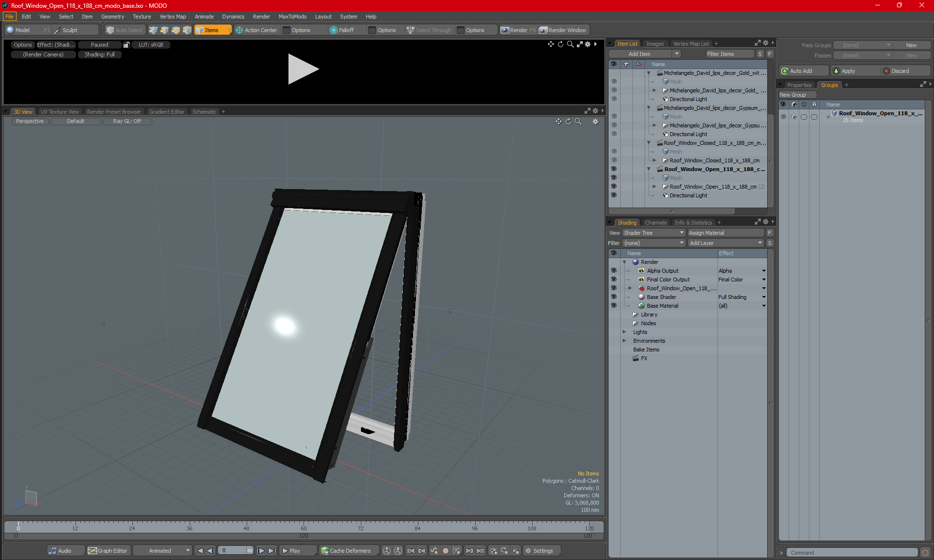Click the Render Window toolbar icon
The image size is (934, 560).
543,30
